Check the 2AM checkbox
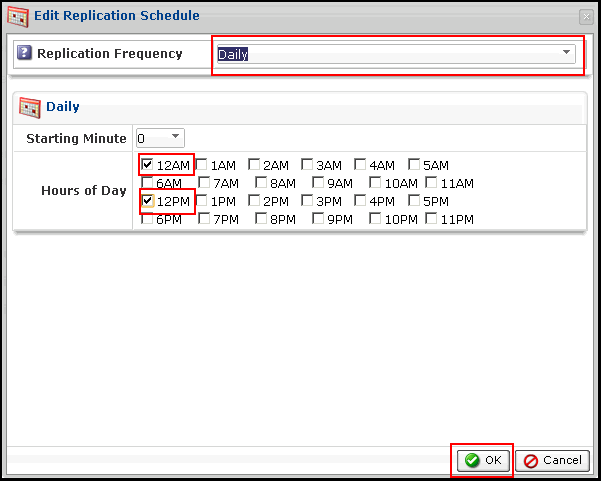The width and height of the screenshot is (601, 481). click(254, 164)
